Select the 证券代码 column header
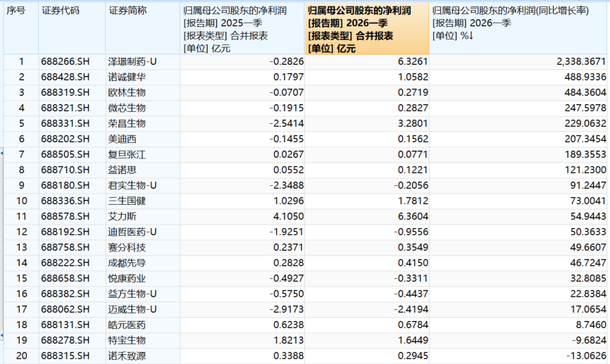Screen dimensions: 610x364 click(x=60, y=11)
